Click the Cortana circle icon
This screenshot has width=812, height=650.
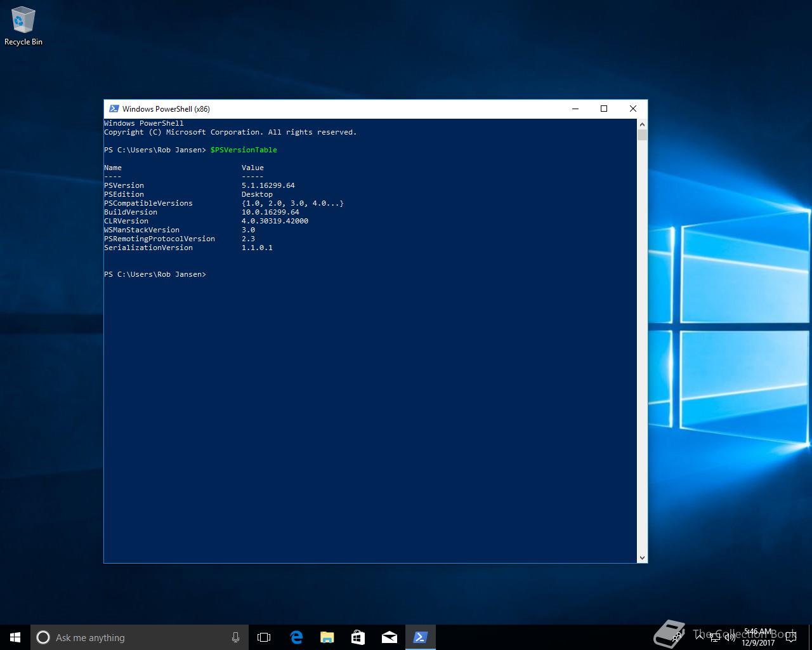coord(43,637)
